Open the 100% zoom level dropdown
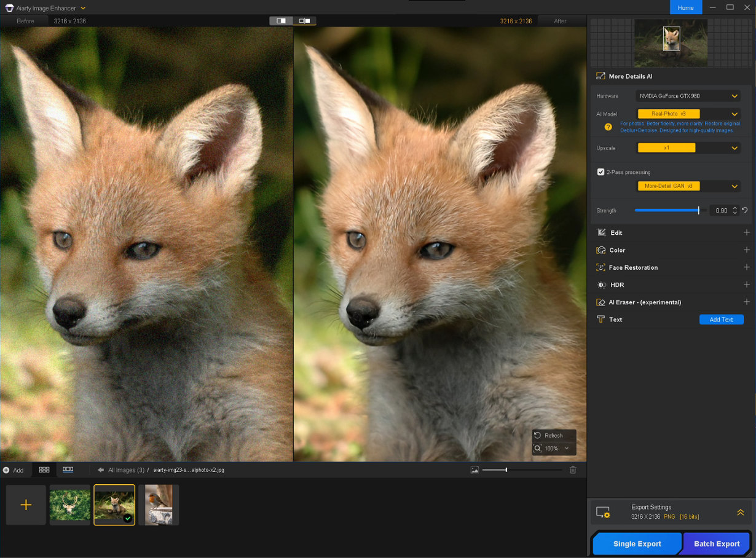 coord(566,449)
